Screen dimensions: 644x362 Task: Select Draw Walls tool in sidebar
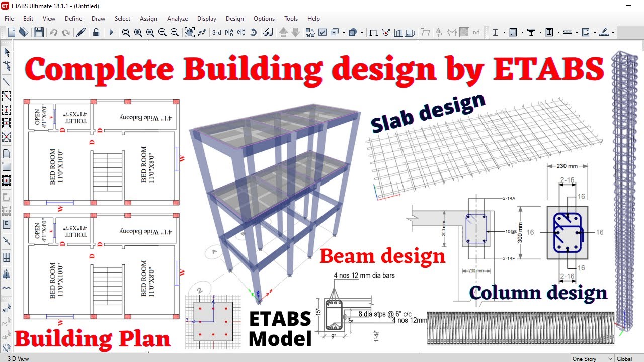coord(7,197)
